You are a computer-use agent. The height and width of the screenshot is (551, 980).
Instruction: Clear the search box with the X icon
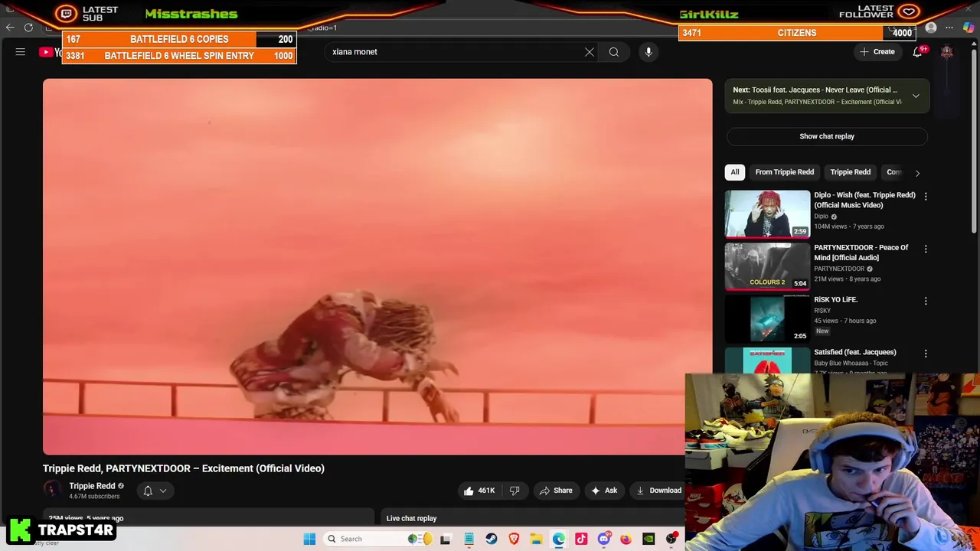(x=590, y=52)
